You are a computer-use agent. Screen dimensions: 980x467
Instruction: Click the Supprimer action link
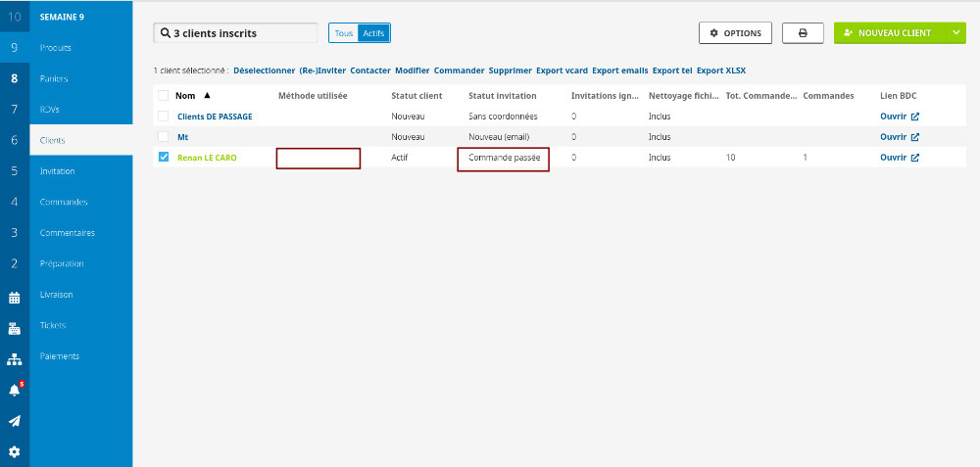click(x=510, y=70)
